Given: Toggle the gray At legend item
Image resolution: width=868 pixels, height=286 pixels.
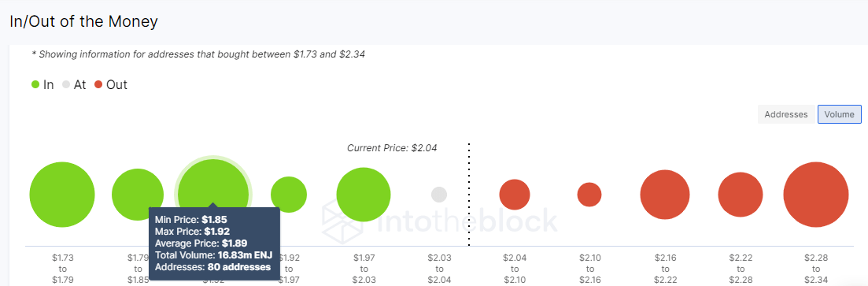Looking at the screenshot, I should pos(74,85).
